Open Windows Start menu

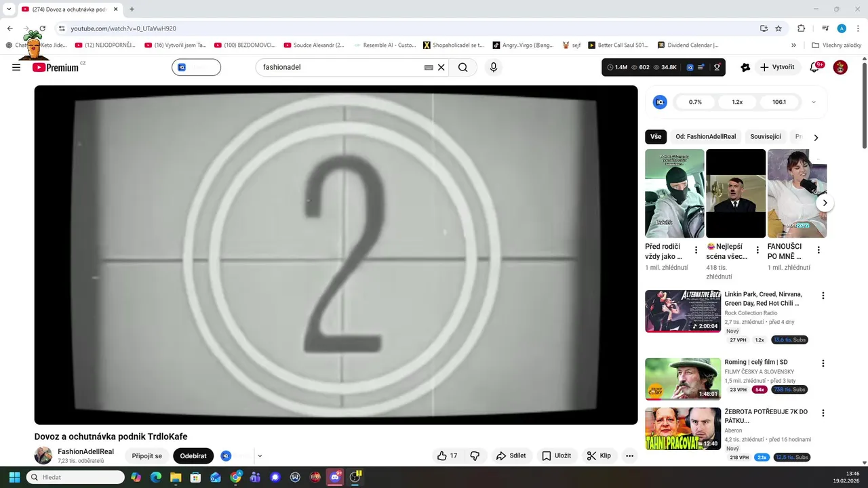tap(14, 477)
